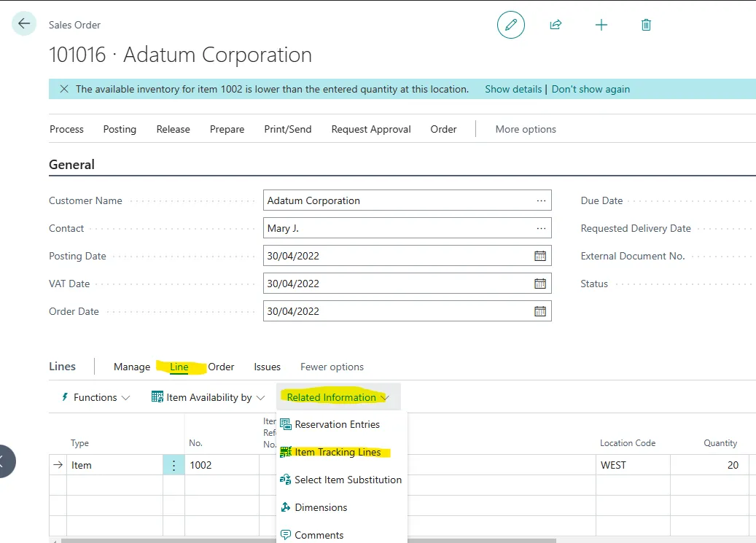Screen dimensions: 756x543
Task: Click the horizontal scrollbar under lines
Action: pyautogui.click(x=308, y=541)
